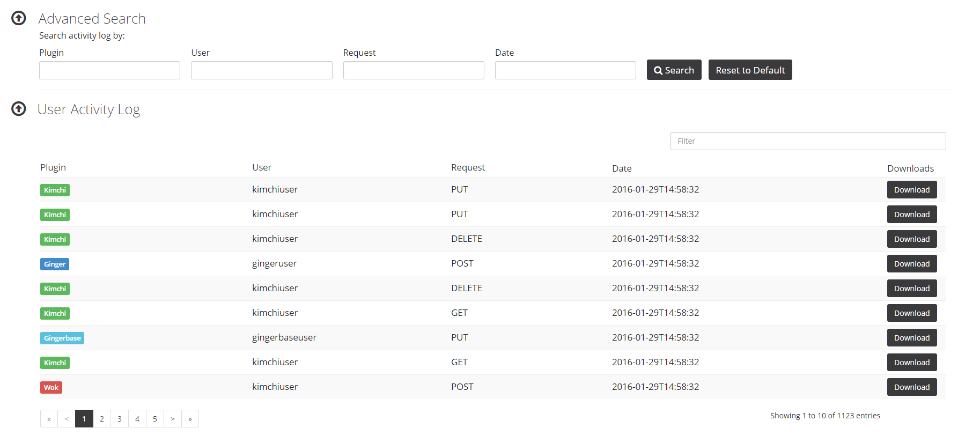Go to page 2 of results
Image resolution: width=980 pixels, height=443 pixels.
coord(102,419)
